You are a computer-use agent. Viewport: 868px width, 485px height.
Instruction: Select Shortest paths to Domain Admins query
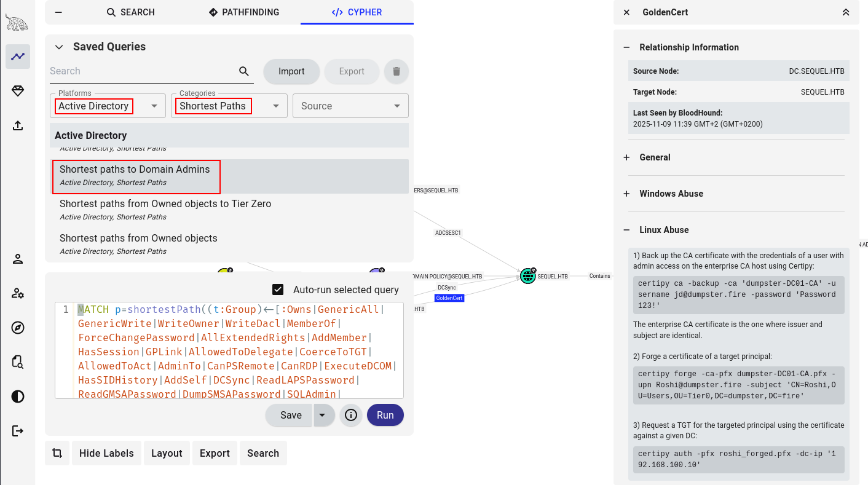click(x=229, y=176)
